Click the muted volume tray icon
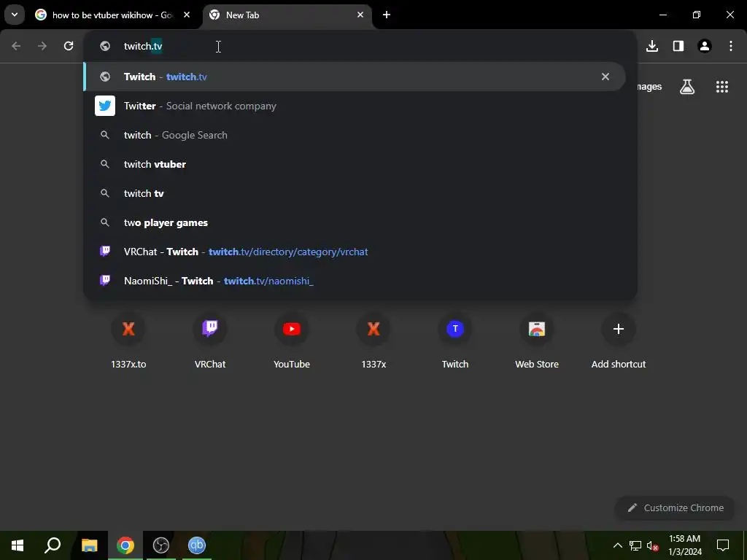This screenshot has width=747, height=560. pos(653,545)
